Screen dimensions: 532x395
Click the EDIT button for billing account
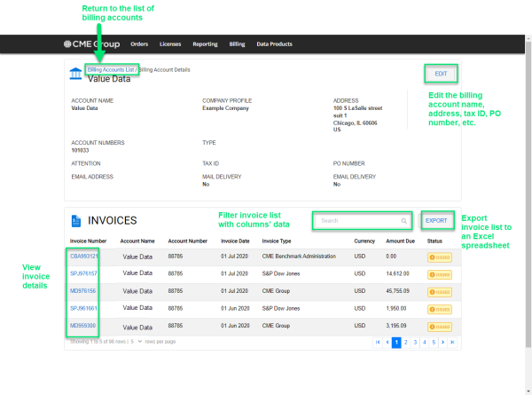[441, 73]
